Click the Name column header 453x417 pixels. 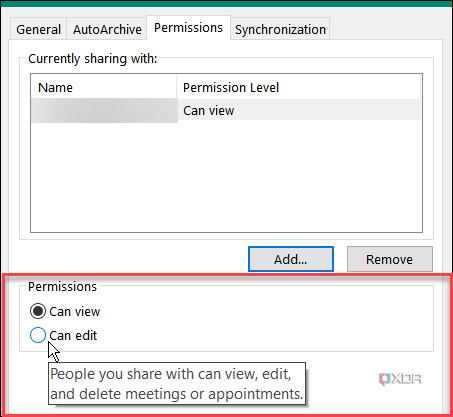tap(104, 87)
